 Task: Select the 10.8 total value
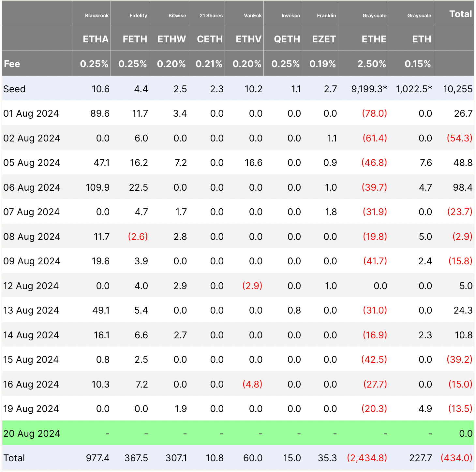click(464, 335)
